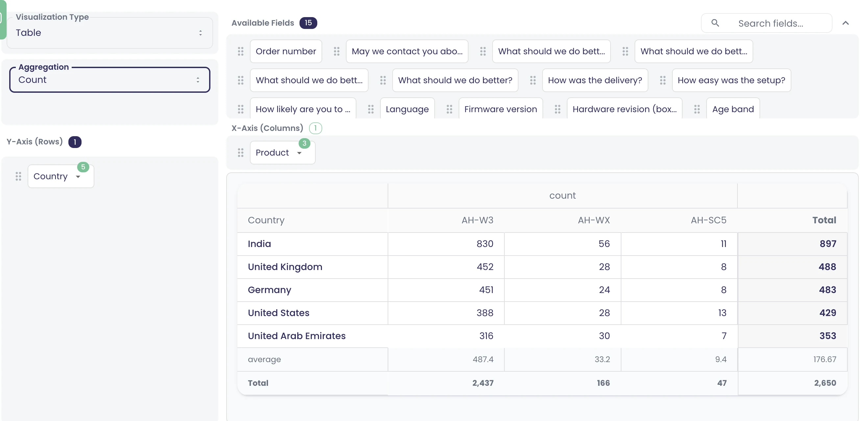The height and width of the screenshot is (421, 868).
Task: Click the average AH-W3 value 487.4
Action: point(483,359)
